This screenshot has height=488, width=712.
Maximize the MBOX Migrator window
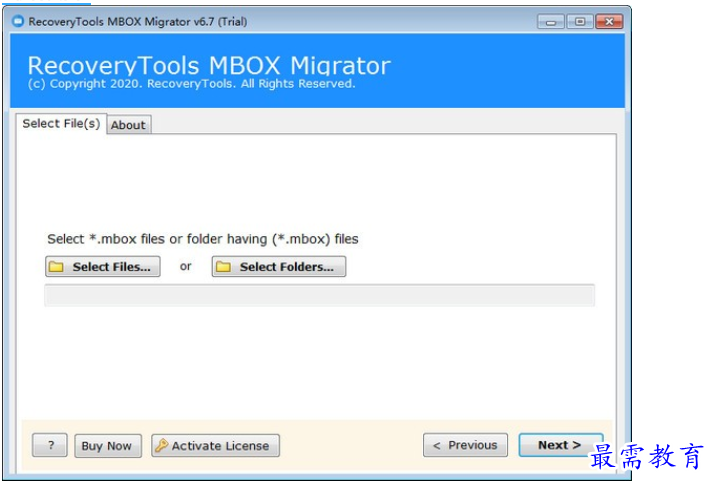[x=580, y=21]
